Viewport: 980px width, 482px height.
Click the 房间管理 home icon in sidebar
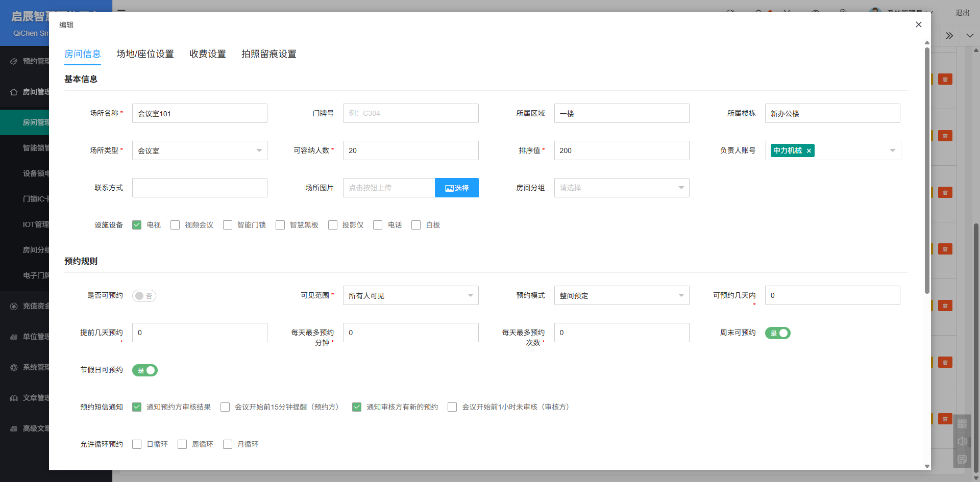(14, 92)
